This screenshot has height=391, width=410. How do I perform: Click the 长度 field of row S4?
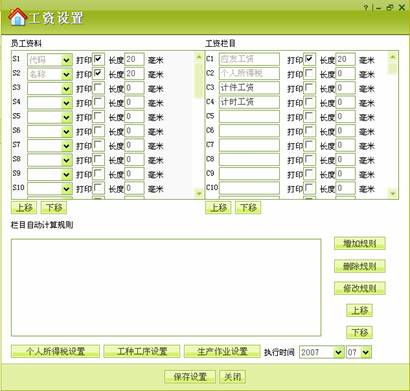tap(134, 102)
